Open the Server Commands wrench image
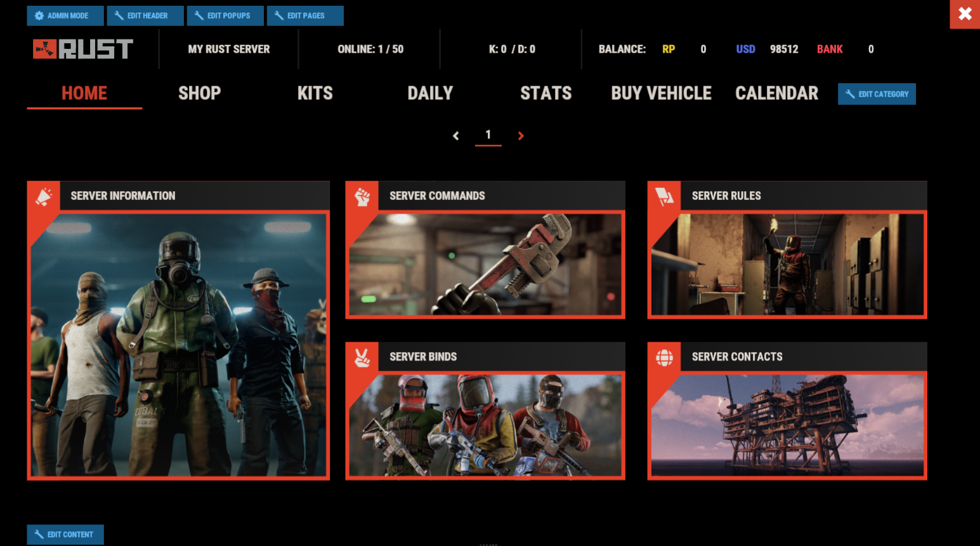The width and height of the screenshot is (980, 546). (485, 264)
